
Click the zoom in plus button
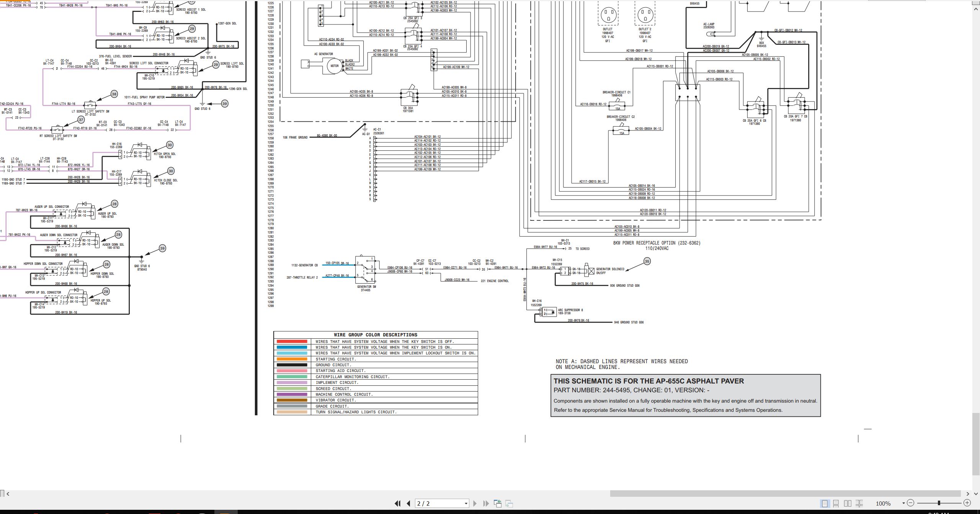point(967,503)
